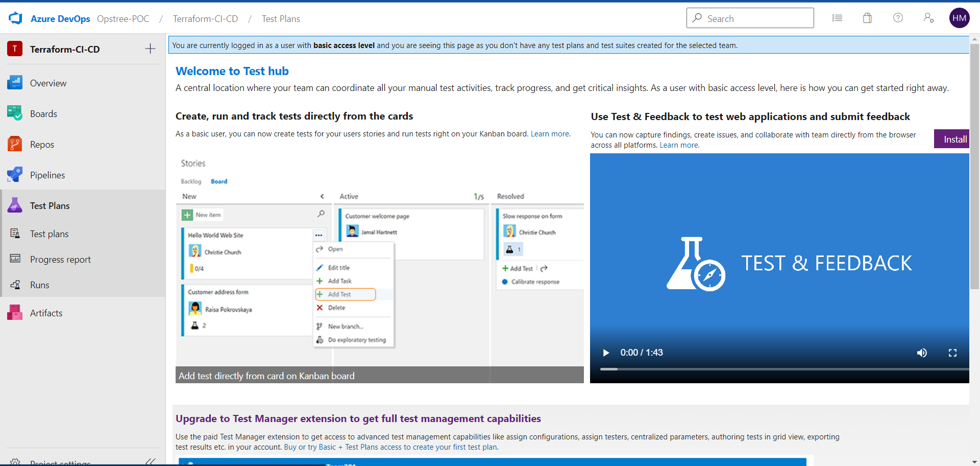Image resolution: width=980 pixels, height=466 pixels.
Task: Play the Test & Feedback video
Action: pyautogui.click(x=606, y=353)
